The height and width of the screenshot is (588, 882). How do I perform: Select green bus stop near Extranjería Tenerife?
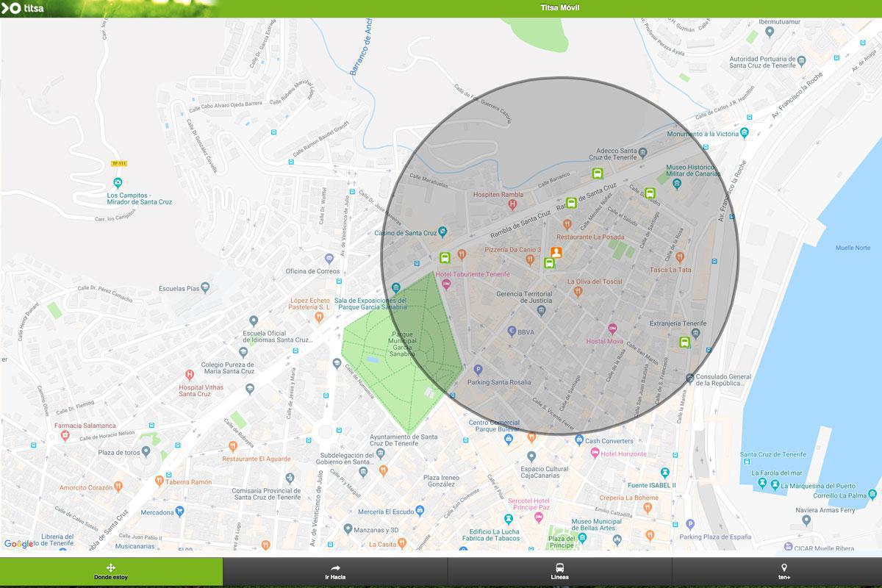pos(684,342)
